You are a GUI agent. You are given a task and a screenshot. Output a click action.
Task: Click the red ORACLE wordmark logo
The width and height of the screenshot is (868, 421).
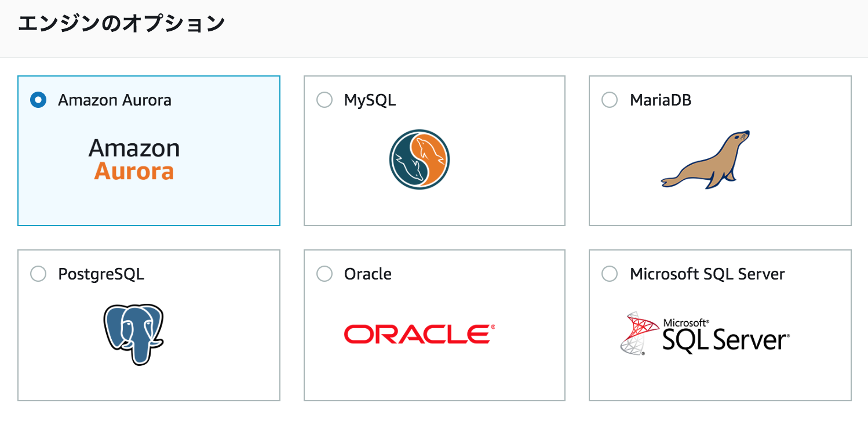tap(420, 334)
